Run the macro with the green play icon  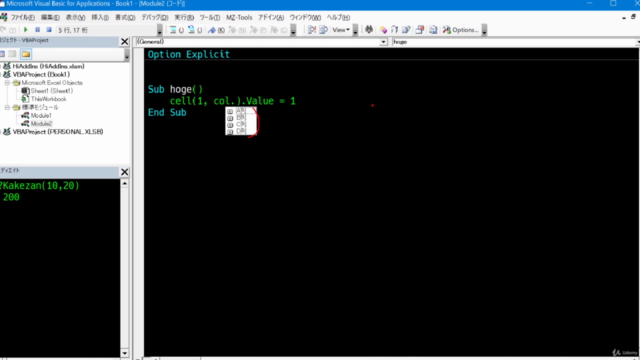[x=26, y=30]
